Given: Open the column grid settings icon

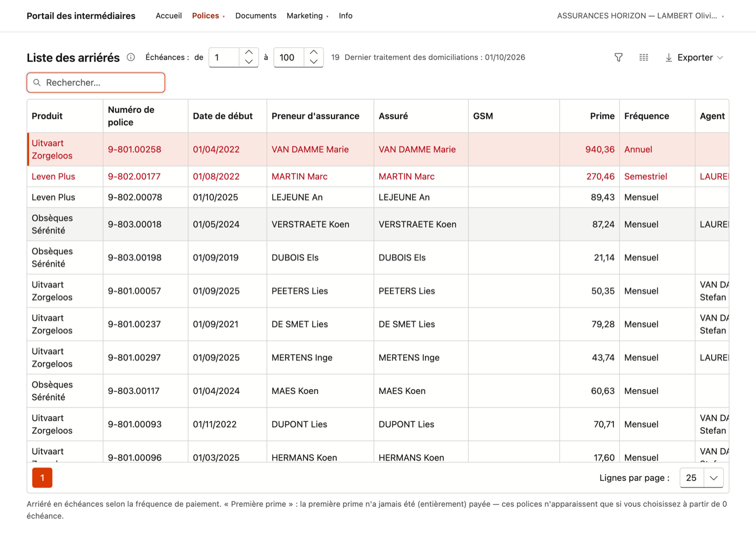Looking at the screenshot, I should [644, 57].
